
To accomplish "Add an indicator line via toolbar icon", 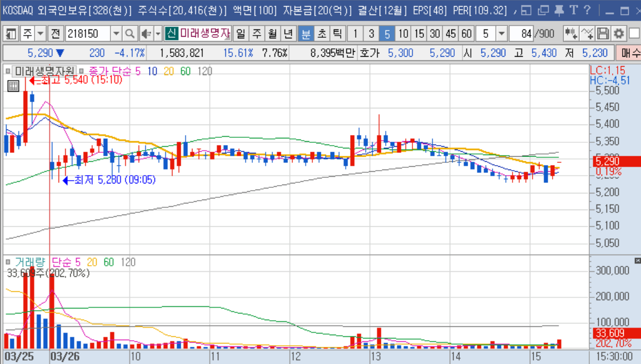I will [x=587, y=33].
